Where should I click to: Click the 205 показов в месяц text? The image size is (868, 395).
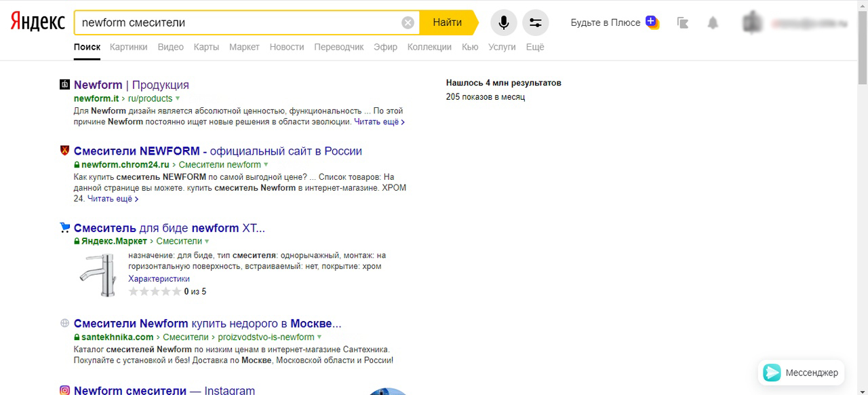(x=486, y=97)
